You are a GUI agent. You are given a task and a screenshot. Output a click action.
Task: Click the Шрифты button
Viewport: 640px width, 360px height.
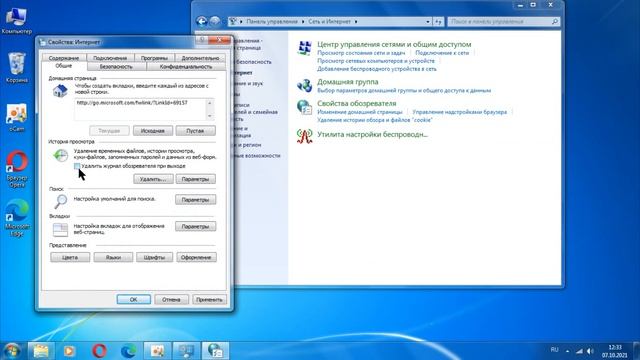(x=154, y=258)
